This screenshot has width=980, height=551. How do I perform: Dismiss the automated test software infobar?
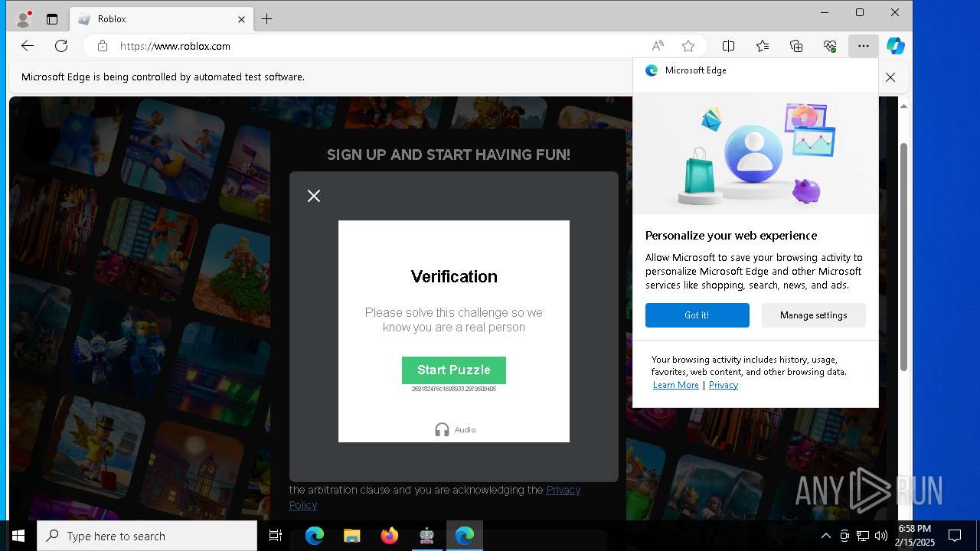coord(890,77)
